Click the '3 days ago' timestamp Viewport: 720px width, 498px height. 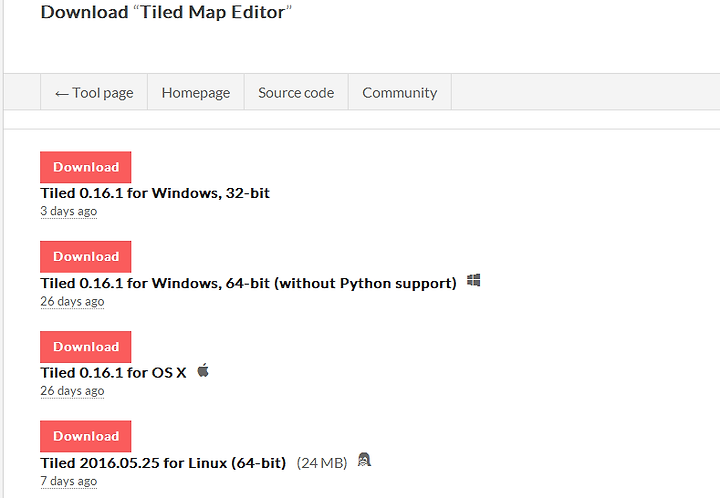[x=68, y=211]
